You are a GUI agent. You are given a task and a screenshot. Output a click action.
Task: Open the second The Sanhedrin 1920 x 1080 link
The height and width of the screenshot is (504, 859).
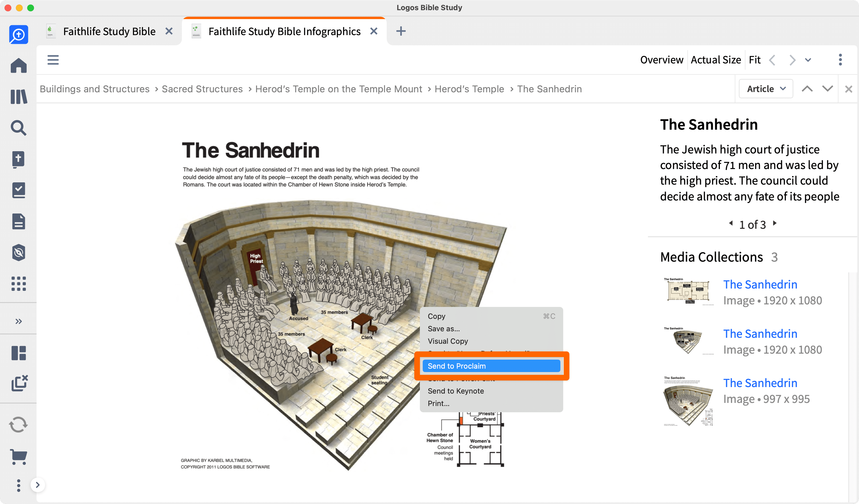(x=760, y=334)
